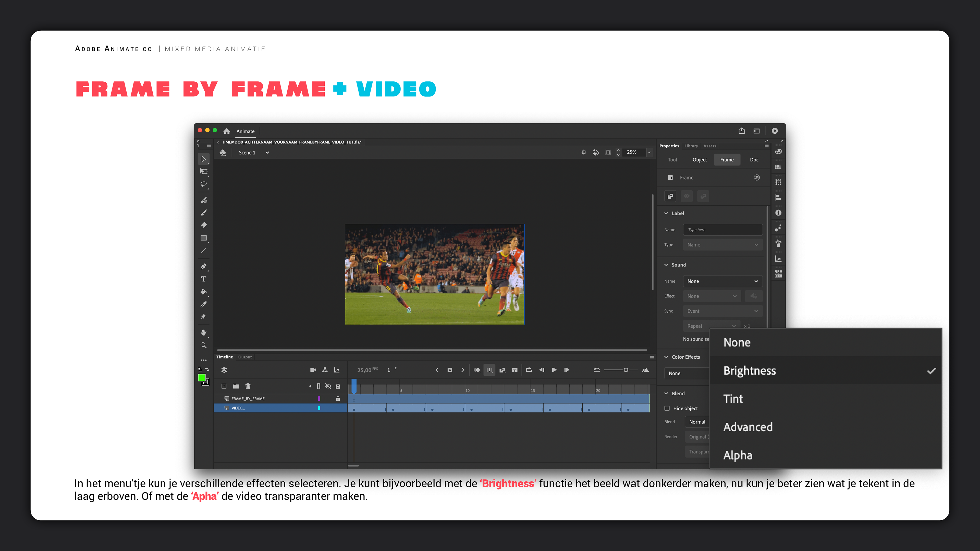Switch to the Library tab
Image resolution: width=980 pixels, height=551 pixels.
pyautogui.click(x=691, y=146)
